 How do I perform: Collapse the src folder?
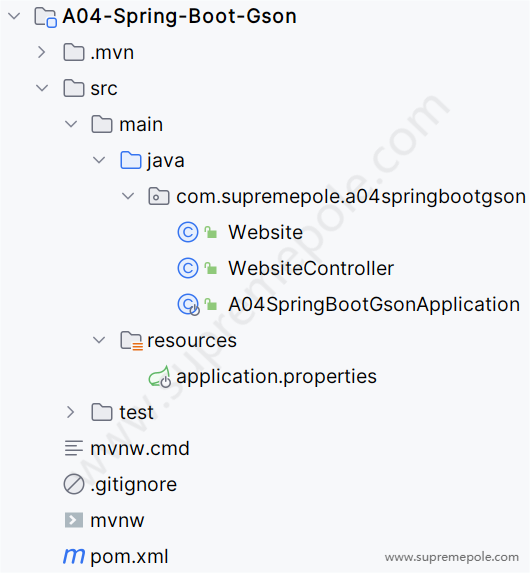(42, 88)
